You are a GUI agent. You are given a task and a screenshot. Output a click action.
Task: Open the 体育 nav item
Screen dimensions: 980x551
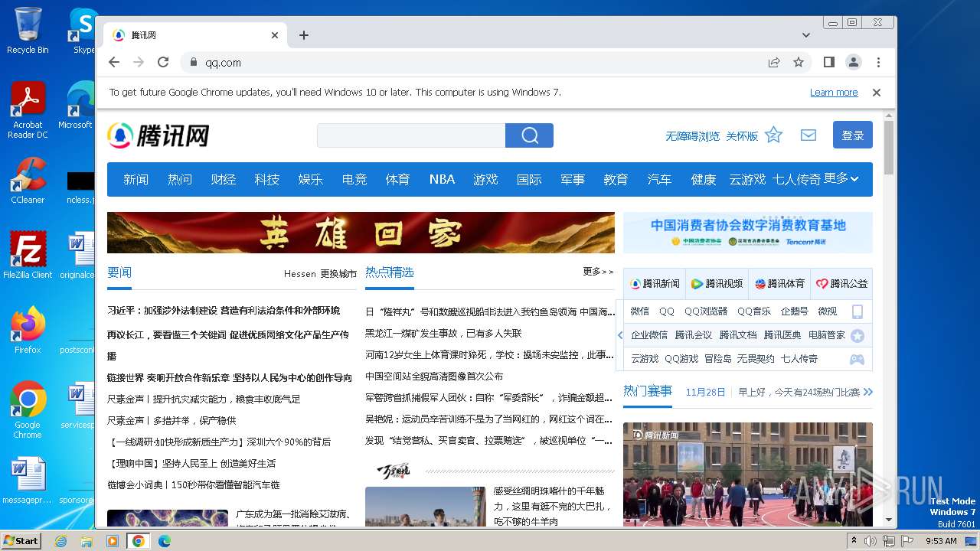(397, 179)
